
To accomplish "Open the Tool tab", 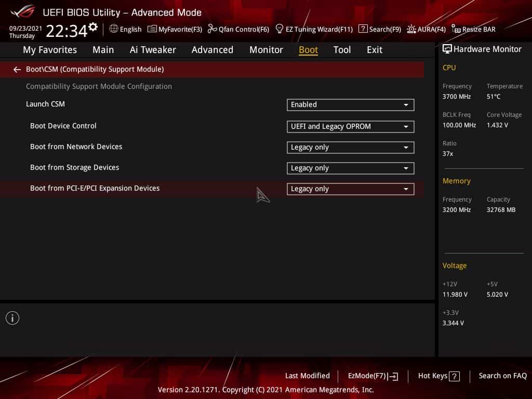I will point(342,50).
